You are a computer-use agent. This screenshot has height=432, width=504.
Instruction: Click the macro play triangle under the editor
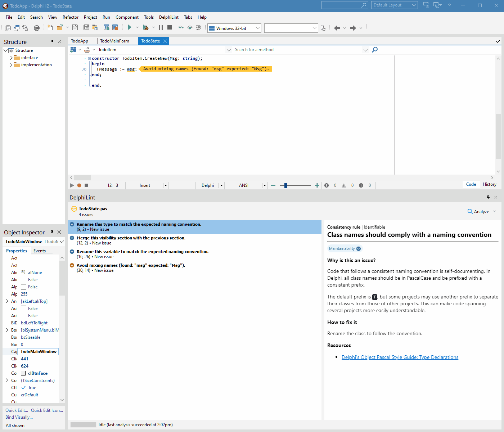pyautogui.click(x=72, y=185)
